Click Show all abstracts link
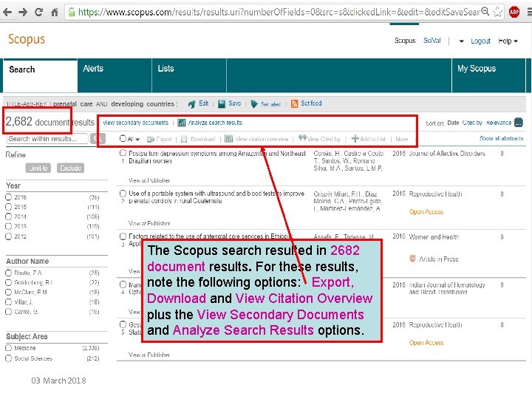 pos(501,138)
